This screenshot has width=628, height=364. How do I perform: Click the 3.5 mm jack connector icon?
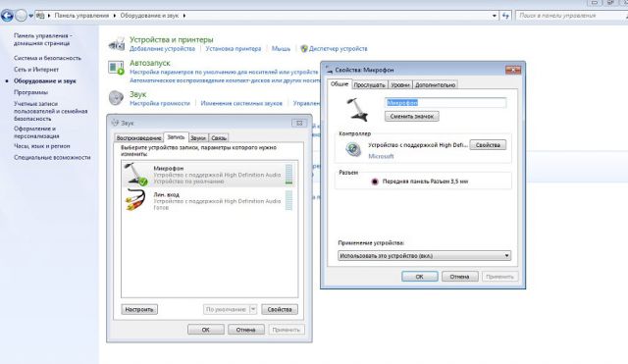pos(375,182)
